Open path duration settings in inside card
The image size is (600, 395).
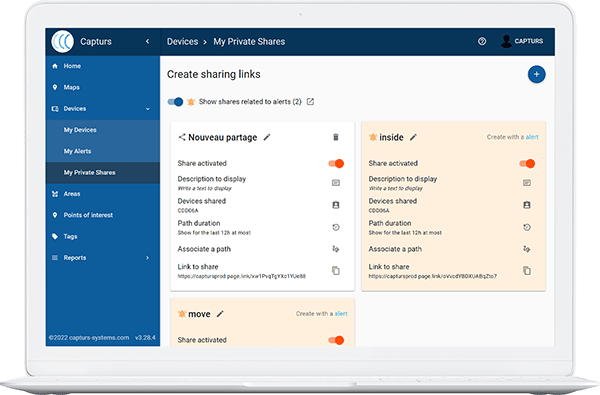pos(527,227)
